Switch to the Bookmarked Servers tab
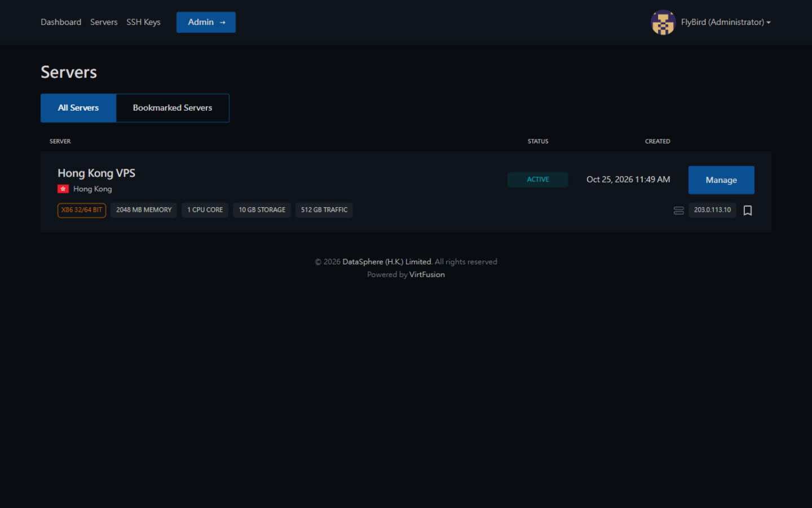 coord(173,108)
